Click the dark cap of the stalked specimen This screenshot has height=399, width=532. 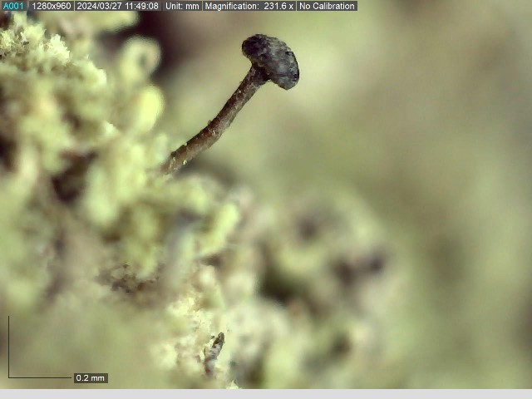271,58
